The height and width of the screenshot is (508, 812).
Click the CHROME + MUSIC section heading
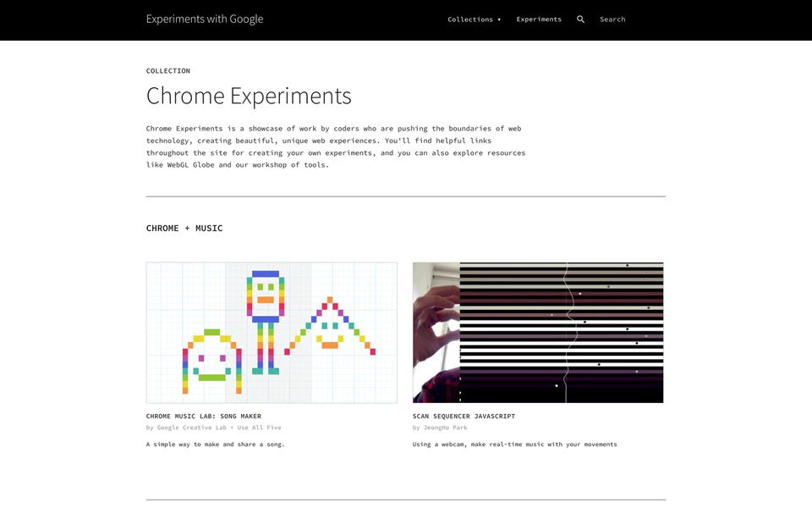184,228
